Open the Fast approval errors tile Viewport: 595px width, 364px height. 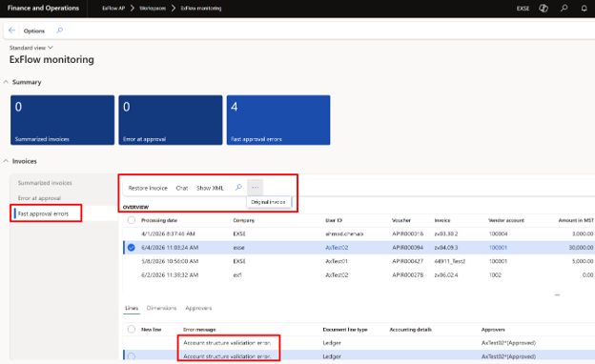[x=278, y=120]
